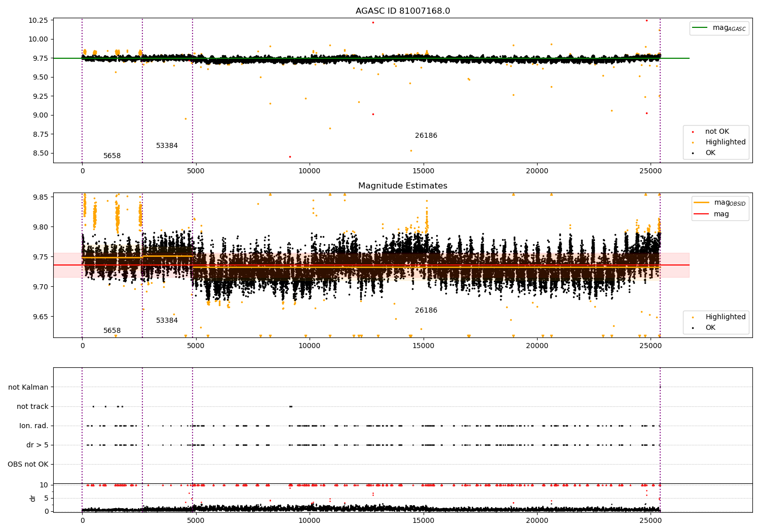The image size is (760, 532).
Task: Click obsid label 26186 in top plot
Action: [426, 136]
